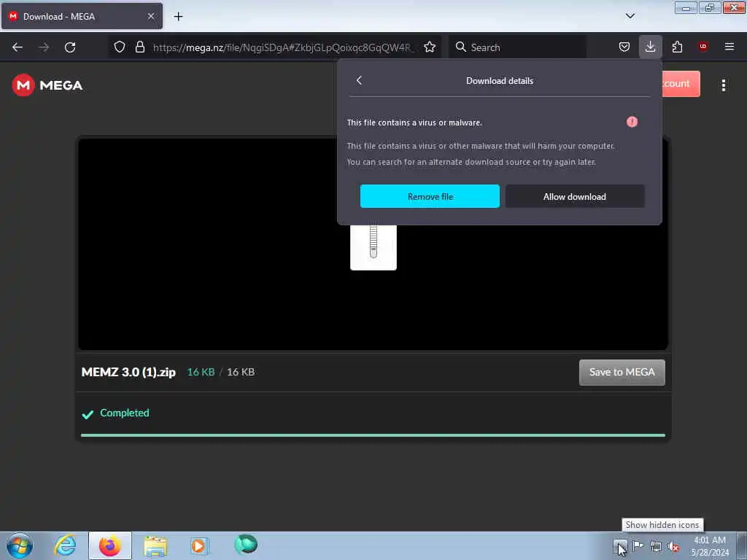Click the Search box
Screen dimensions: 747x560
(517, 47)
